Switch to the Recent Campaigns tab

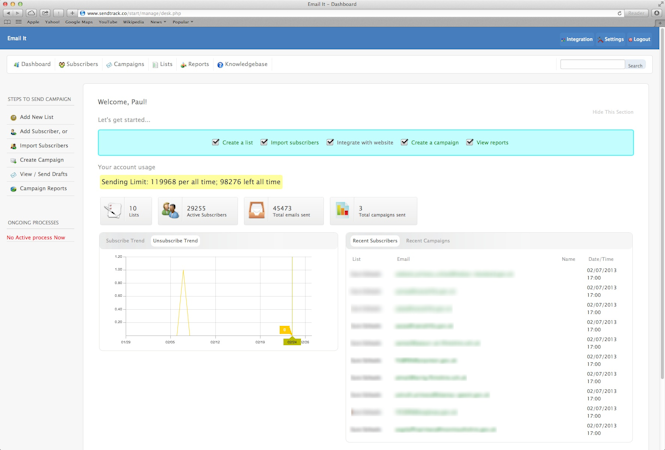pos(428,241)
